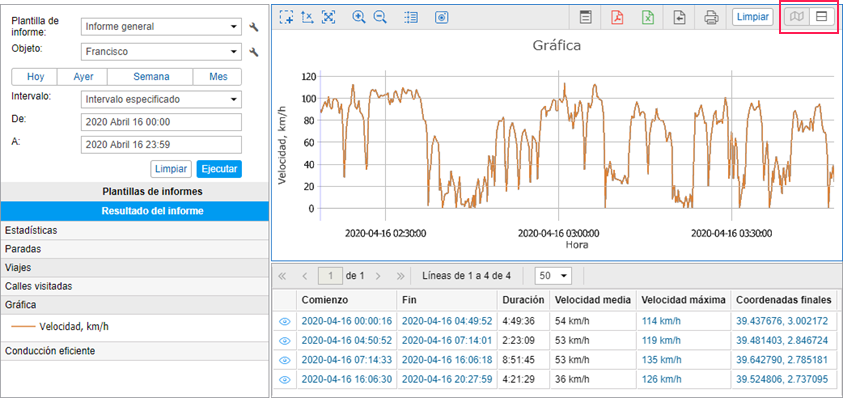
Task: Select the Semana interval tab
Action: [151, 77]
